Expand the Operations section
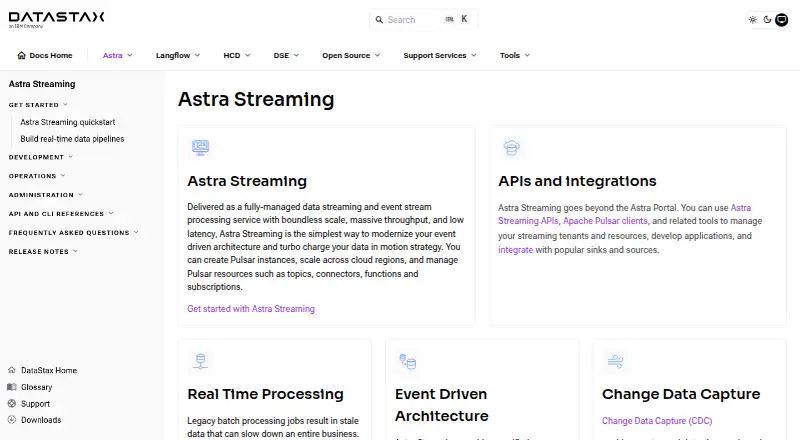Image resolution: width=800 pixels, height=440 pixels. pos(37,176)
